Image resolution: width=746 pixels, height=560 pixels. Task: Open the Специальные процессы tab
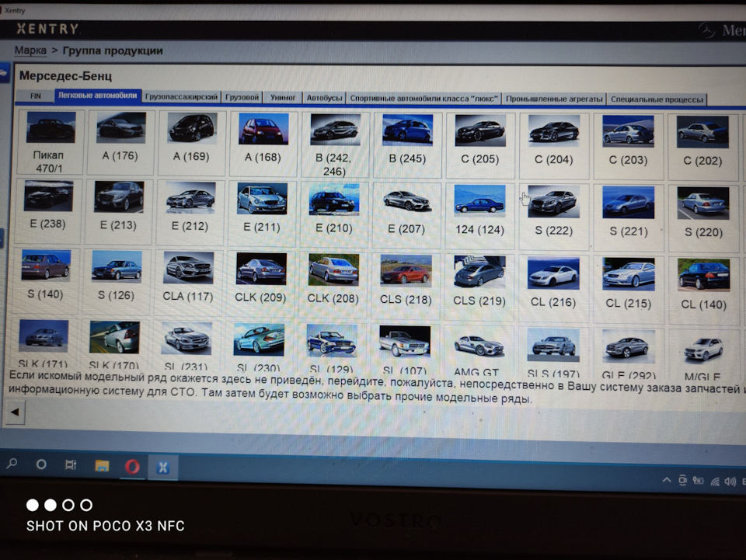657,99
